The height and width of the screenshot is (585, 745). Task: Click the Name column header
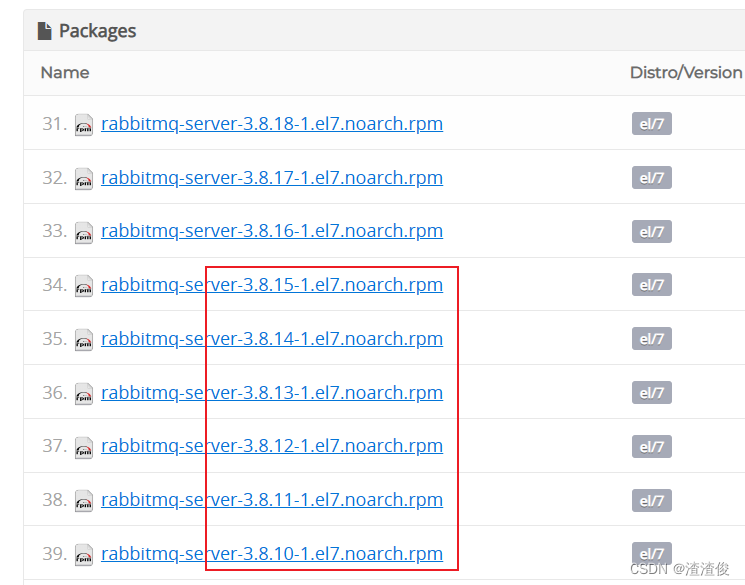pyautogui.click(x=65, y=73)
